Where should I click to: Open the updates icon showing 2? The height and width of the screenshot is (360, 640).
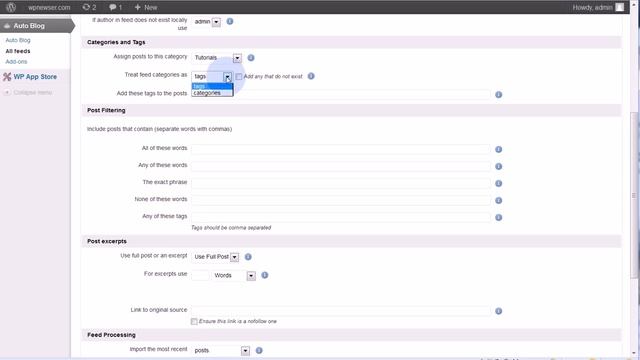tap(89, 7)
